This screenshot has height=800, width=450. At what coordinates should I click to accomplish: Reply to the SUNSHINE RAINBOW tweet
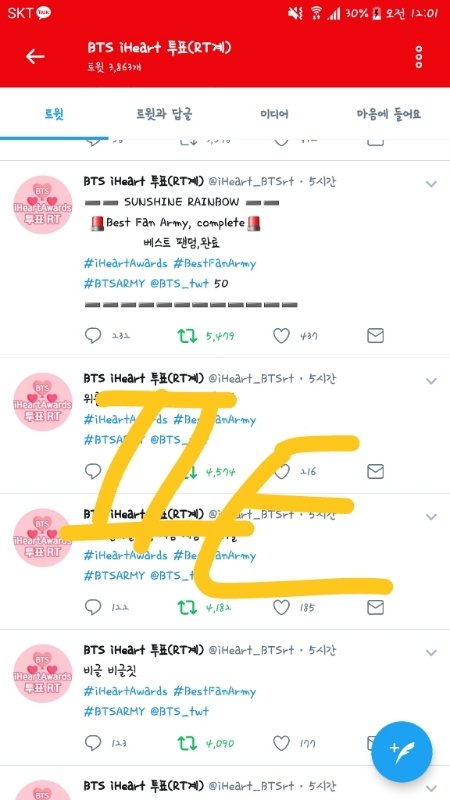pos(93,336)
